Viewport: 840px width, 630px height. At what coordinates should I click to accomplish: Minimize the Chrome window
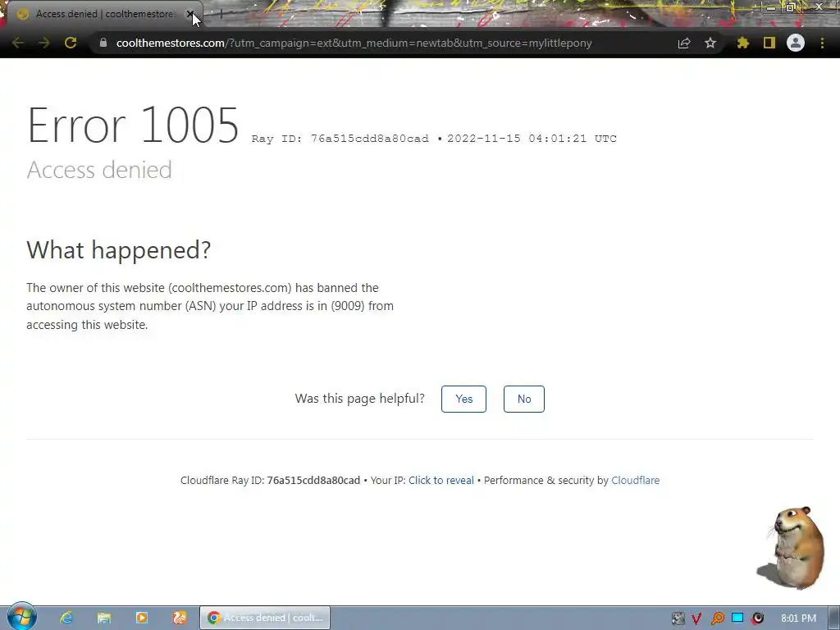click(x=771, y=7)
